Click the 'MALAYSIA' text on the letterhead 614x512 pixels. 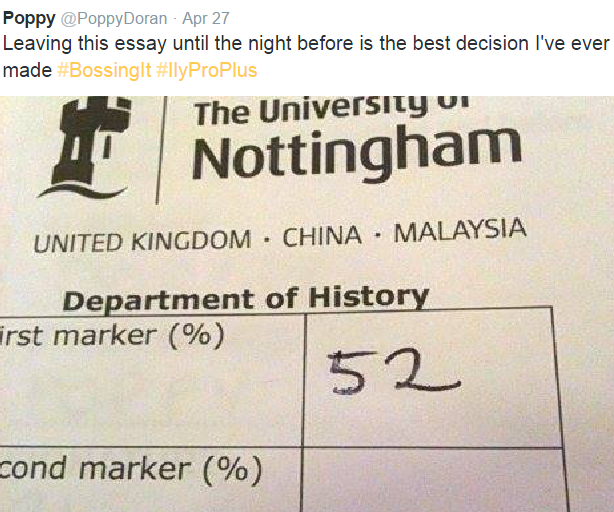(460, 230)
